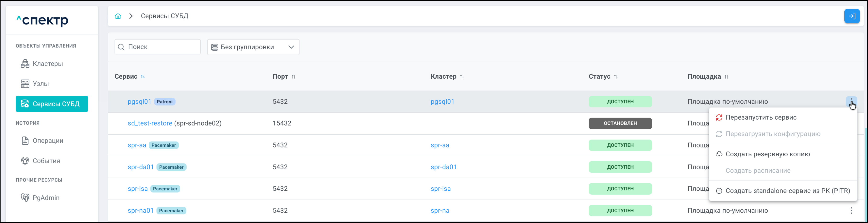Launch PgAdmin from sidebar
The width and height of the screenshot is (868, 223).
[x=46, y=198]
